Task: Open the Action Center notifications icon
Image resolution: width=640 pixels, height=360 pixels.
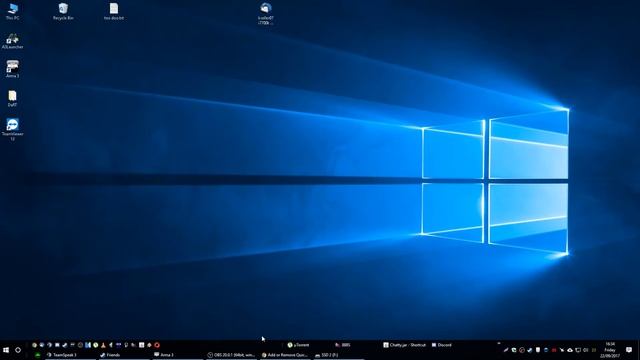Action: [629, 350]
